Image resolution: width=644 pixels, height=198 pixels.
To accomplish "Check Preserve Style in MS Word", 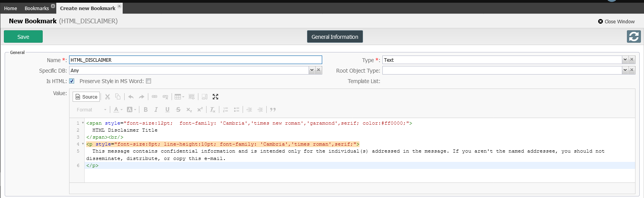I will (148, 81).
